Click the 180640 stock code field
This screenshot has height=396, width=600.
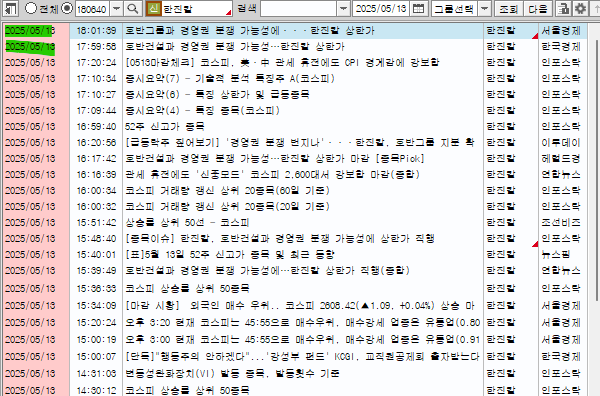pyautogui.click(x=93, y=8)
